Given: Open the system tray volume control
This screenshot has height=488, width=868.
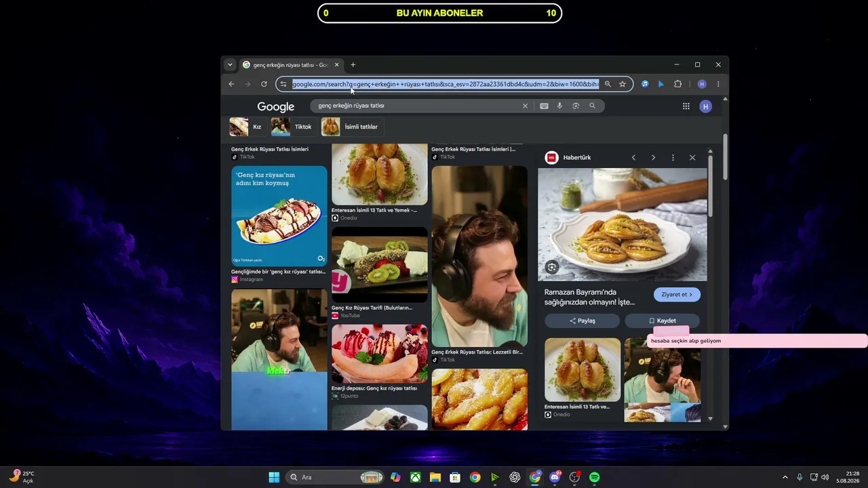Looking at the screenshot, I should pos(825,477).
